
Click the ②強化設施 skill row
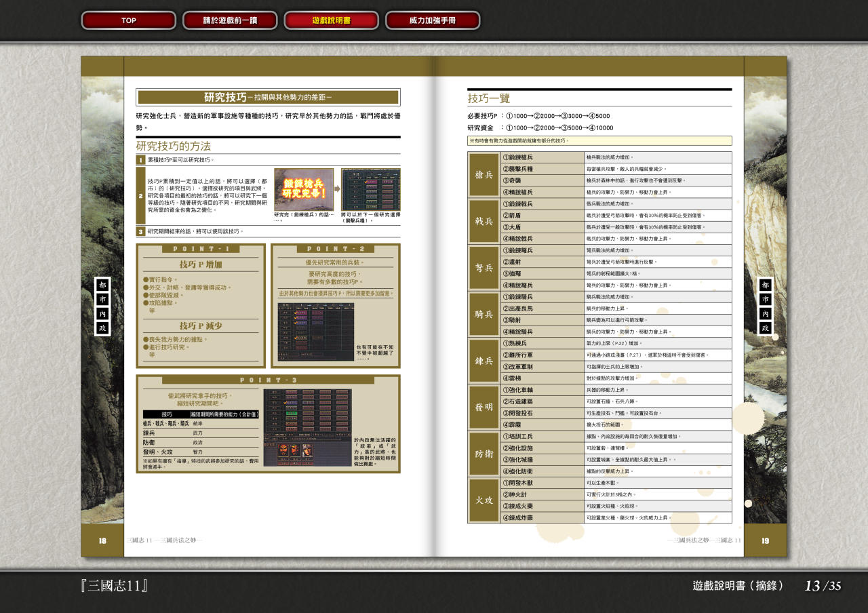(x=616, y=448)
